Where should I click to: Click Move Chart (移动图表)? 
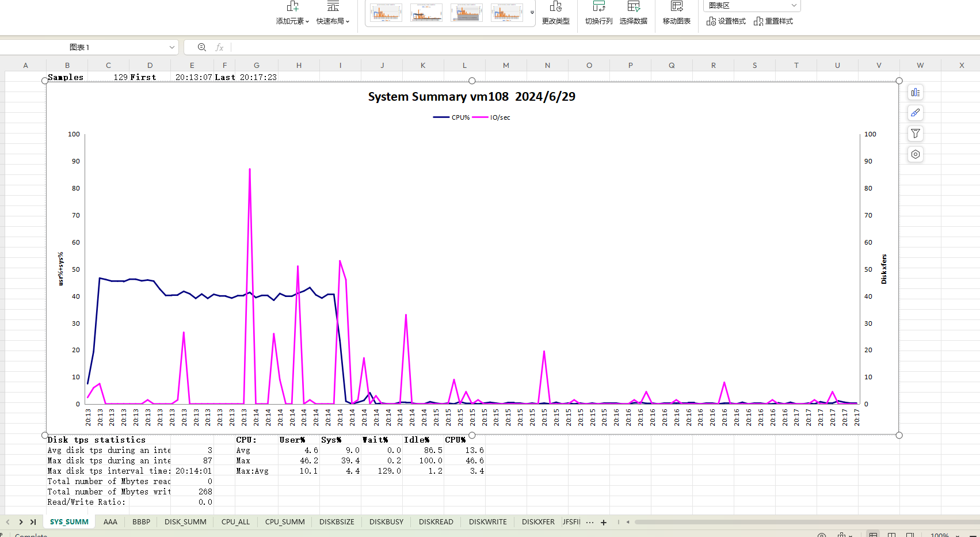pyautogui.click(x=676, y=13)
